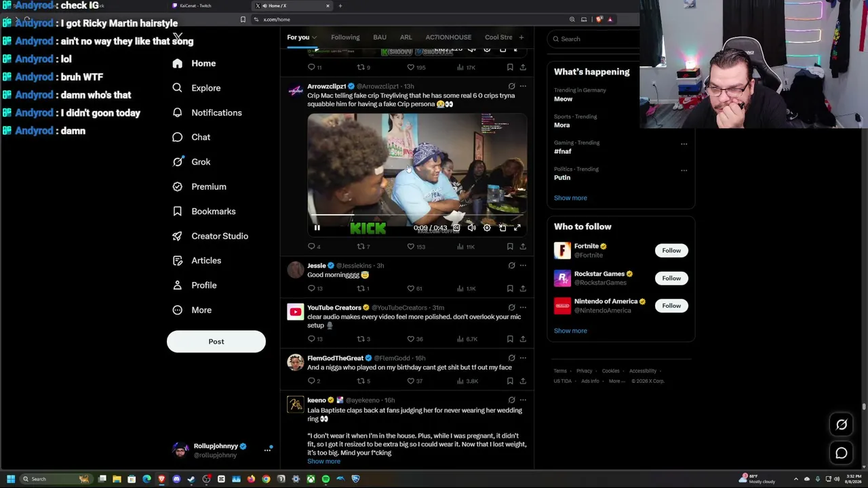
Task: Follow Rockstar Games
Action: pyautogui.click(x=671, y=278)
